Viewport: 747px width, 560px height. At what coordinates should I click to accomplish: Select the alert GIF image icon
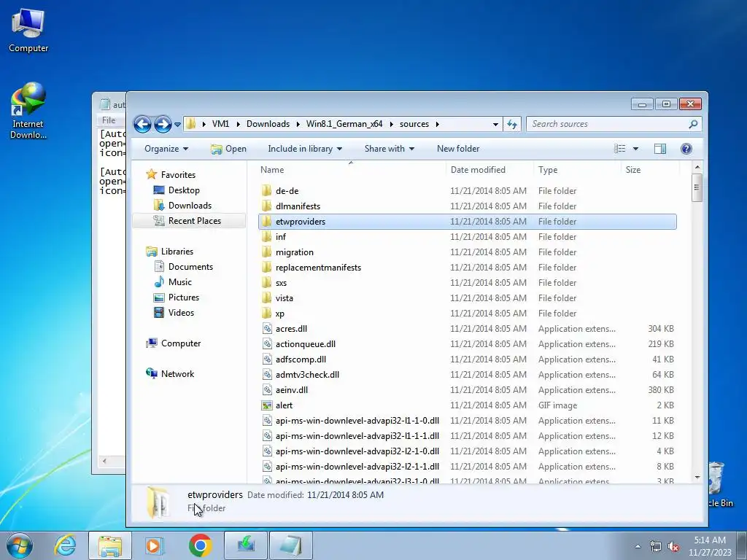(x=267, y=405)
